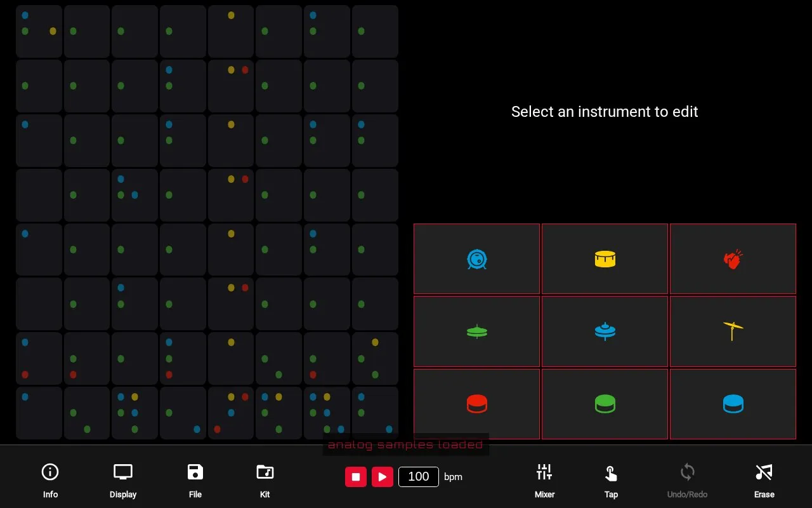Select the green closed hi-hat instrument
Screen dimensions: 812x508
tap(476, 331)
